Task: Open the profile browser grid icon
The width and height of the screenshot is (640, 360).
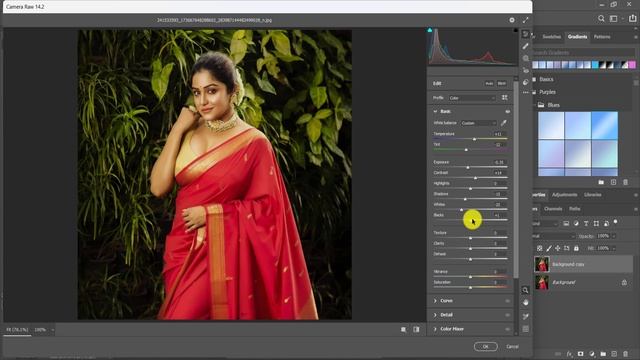Action: [505, 98]
